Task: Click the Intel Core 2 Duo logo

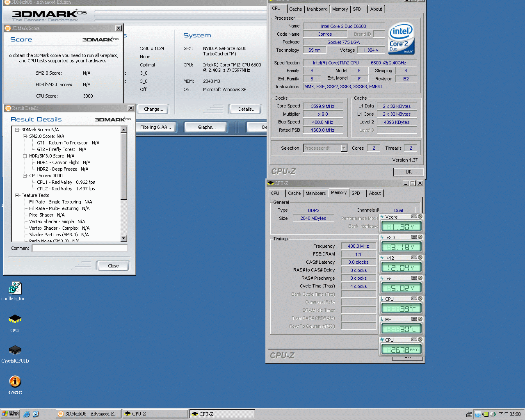Action: (x=401, y=38)
